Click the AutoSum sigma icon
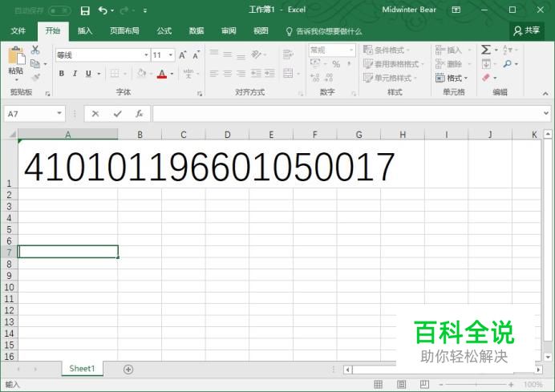This screenshot has width=555, height=392. [x=486, y=50]
